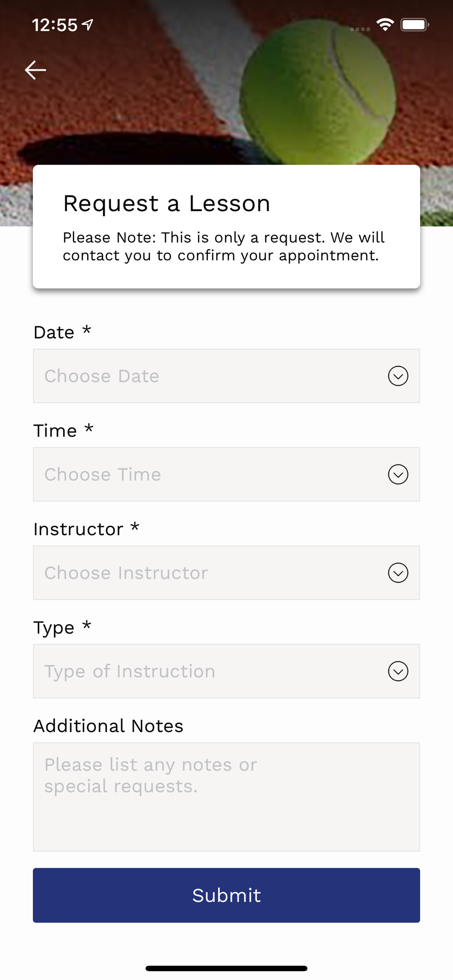The height and width of the screenshot is (980, 453).
Task: Tap the circled chevron in Date field
Action: click(x=398, y=376)
